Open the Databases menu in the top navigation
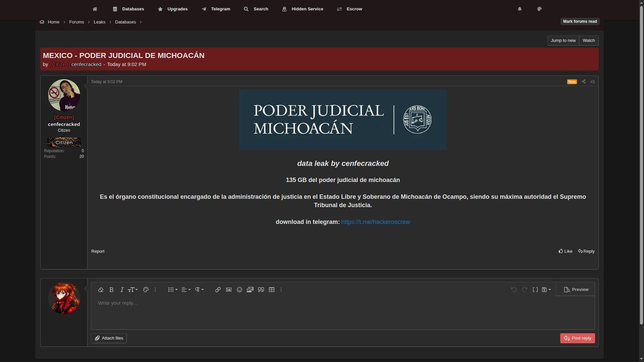 [128, 9]
